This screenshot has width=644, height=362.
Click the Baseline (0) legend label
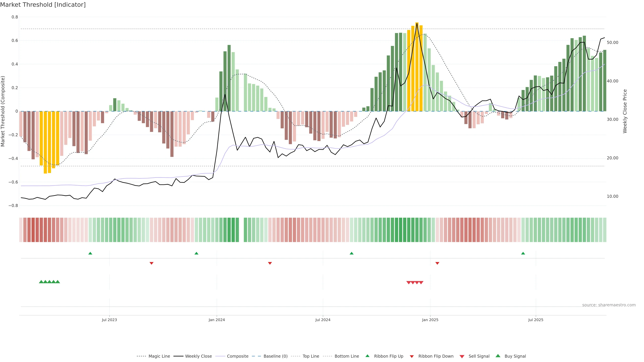[x=276, y=356]
